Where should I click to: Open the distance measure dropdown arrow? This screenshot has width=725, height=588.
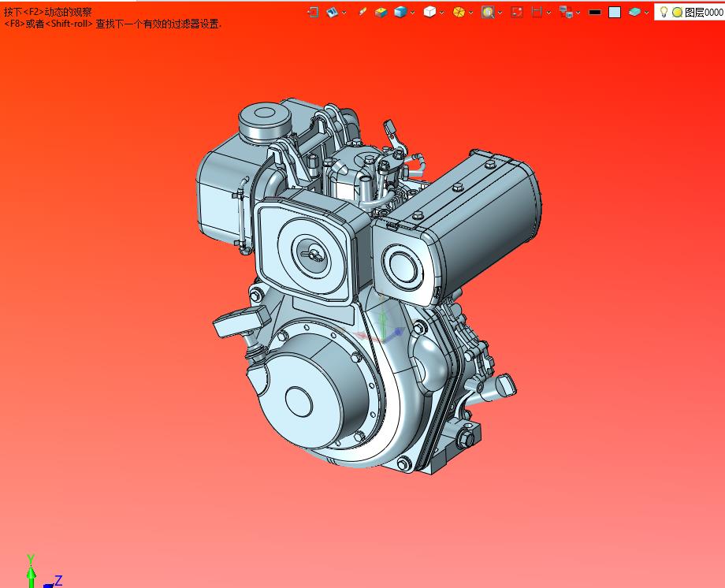[548, 13]
